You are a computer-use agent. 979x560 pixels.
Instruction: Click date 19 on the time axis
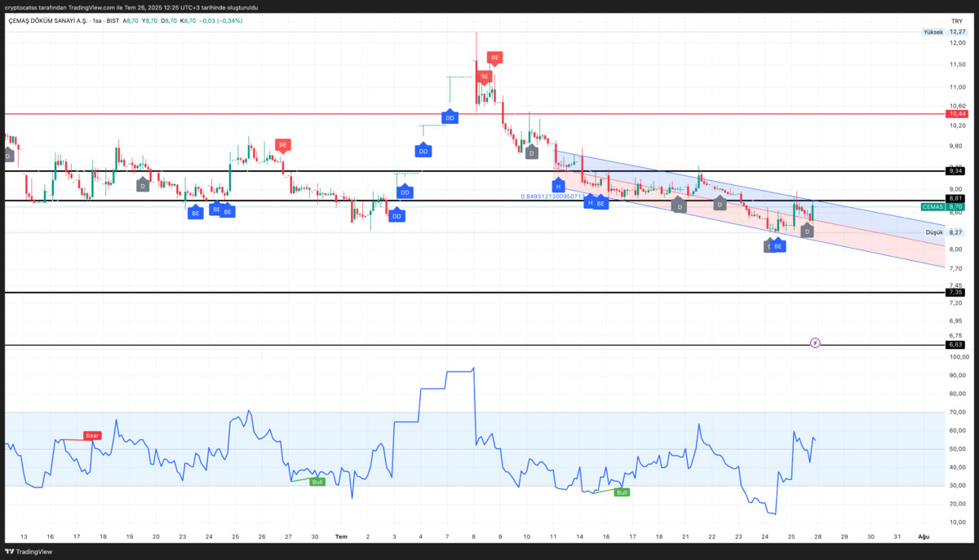pos(130,536)
